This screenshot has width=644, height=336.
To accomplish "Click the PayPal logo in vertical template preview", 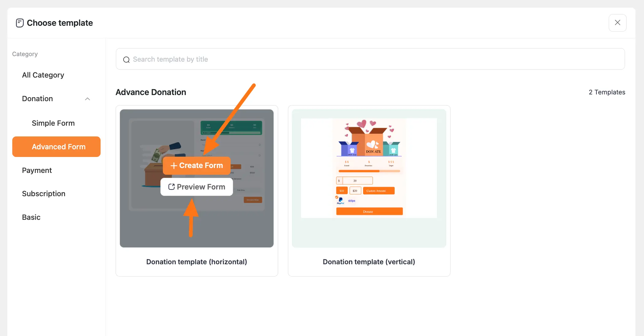I will coord(340,201).
